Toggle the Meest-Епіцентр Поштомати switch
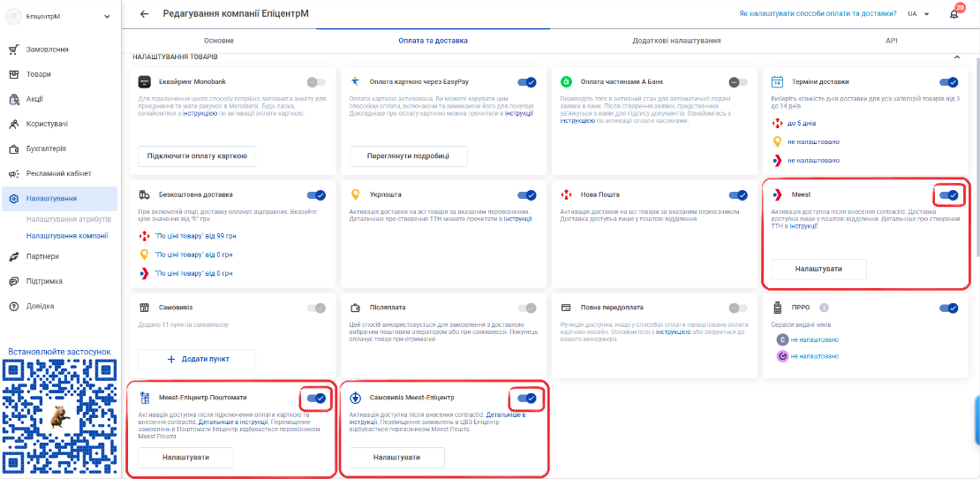980x479 pixels. pyautogui.click(x=316, y=398)
